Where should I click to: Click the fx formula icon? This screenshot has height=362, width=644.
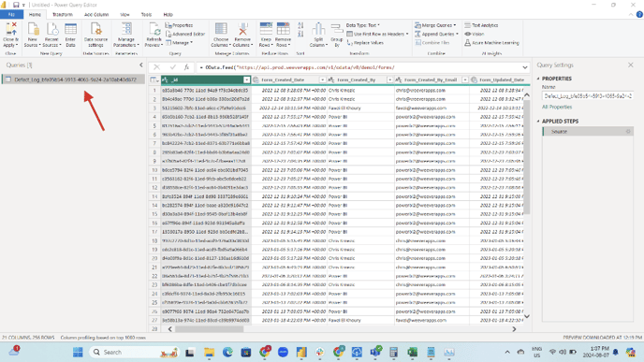pyautogui.click(x=186, y=67)
